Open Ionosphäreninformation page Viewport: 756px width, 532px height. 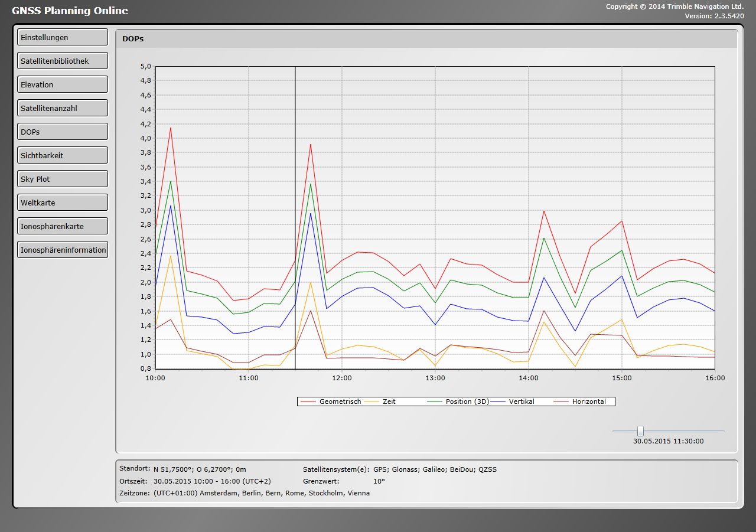[x=62, y=250]
